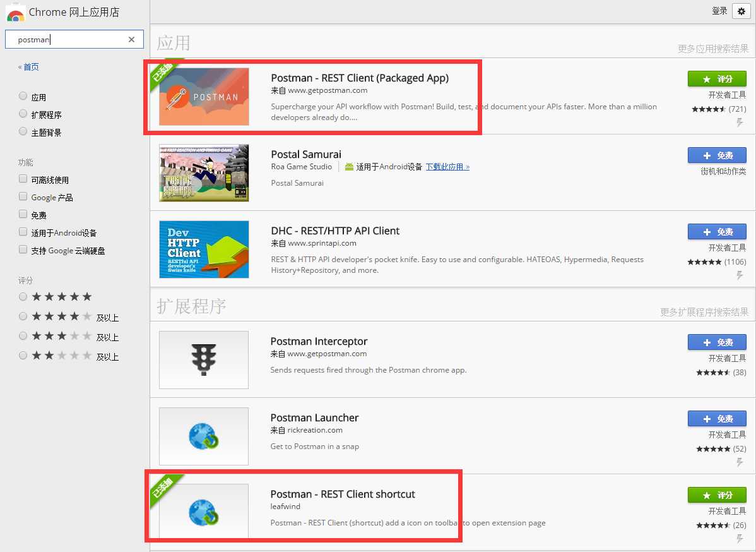The image size is (756, 552).
Task: Click rickreation.com publisher text
Action: pyautogui.click(x=315, y=430)
